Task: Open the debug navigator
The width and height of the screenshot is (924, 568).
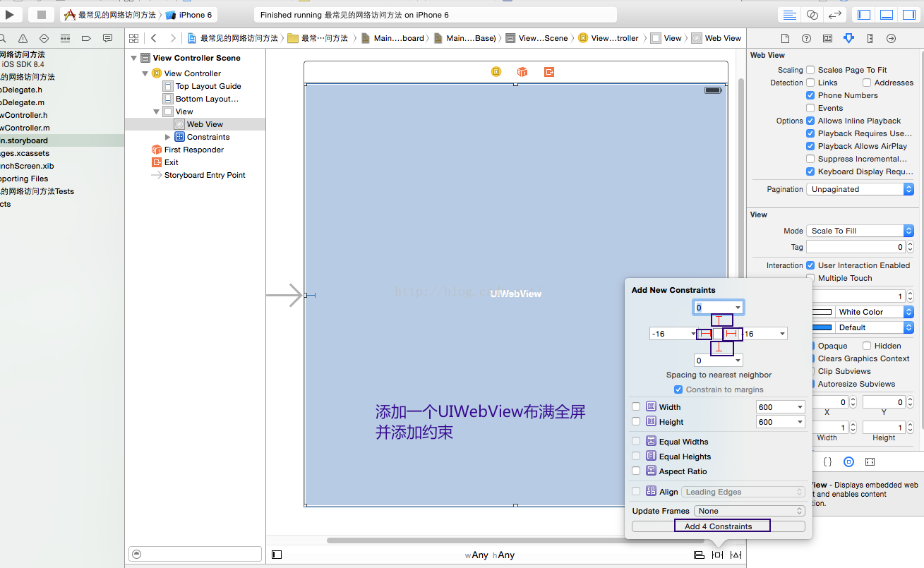Action: pos(65,38)
